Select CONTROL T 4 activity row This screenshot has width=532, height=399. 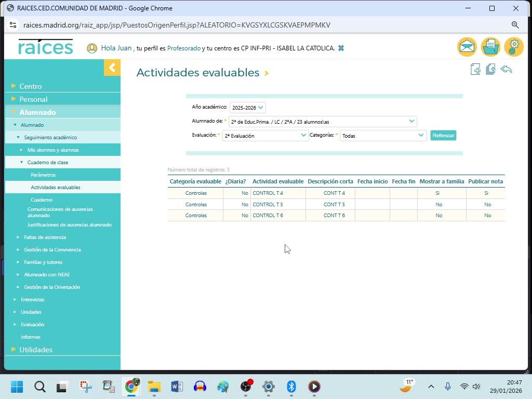click(336, 193)
